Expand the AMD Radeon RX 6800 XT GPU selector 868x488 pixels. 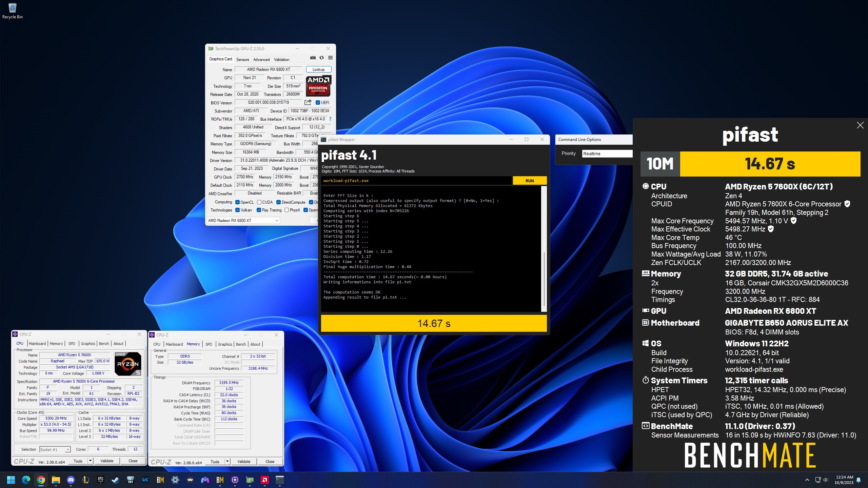[243, 221]
